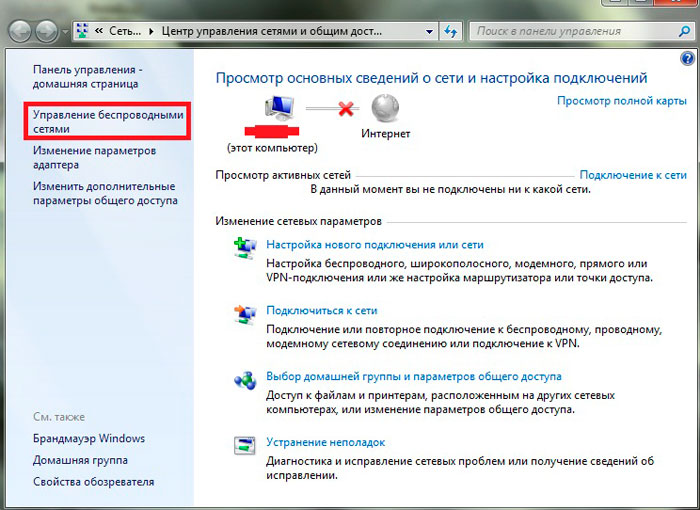Click the homegroup spheres icon
Screen dimensions: 700x510
(245, 380)
